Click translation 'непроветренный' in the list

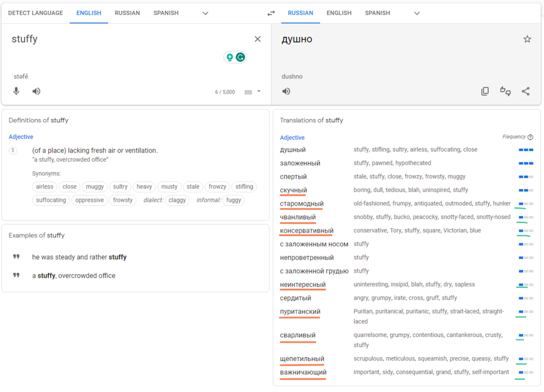(307, 258)
